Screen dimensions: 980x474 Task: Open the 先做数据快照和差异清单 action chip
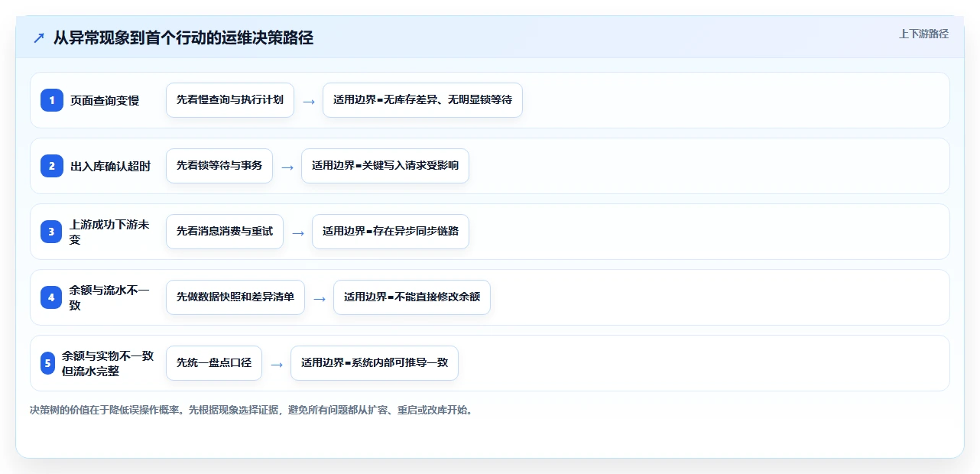tap(235, 297)
